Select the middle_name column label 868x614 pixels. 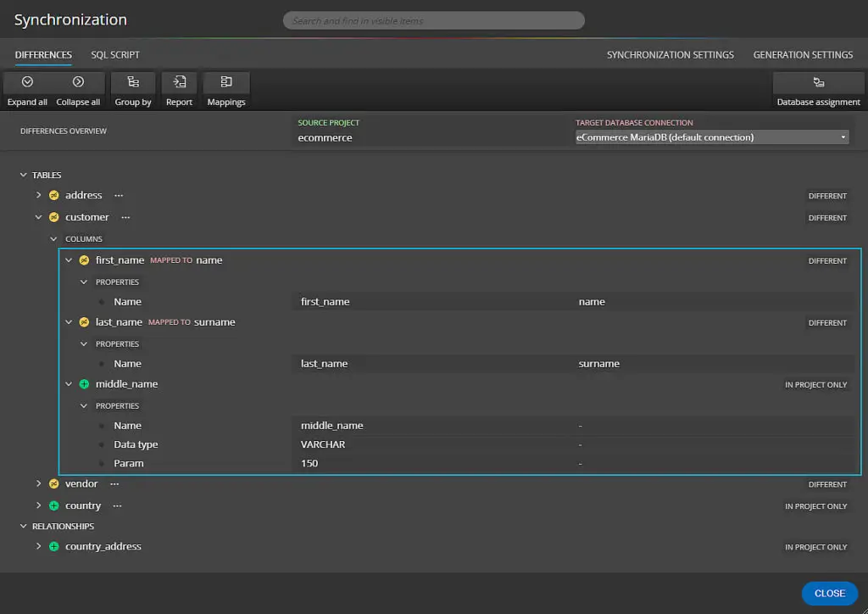pyautogui.click(x=127, y=384)
